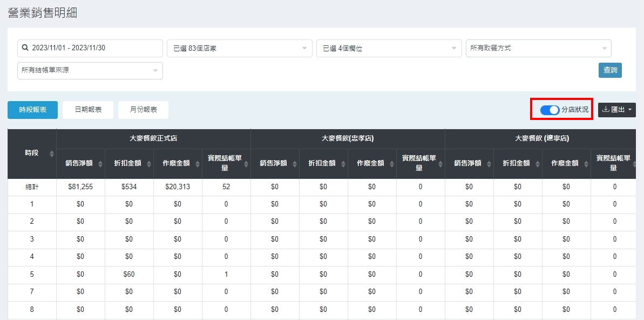Sort 遼寧店 折扣金額 column
The image size is (644, 320).
(538, 164)
